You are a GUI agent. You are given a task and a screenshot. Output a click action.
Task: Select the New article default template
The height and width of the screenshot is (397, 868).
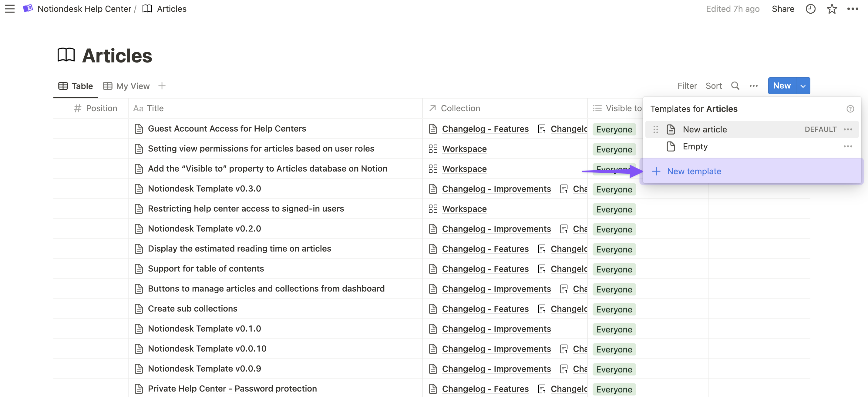(x=752, y=129)
